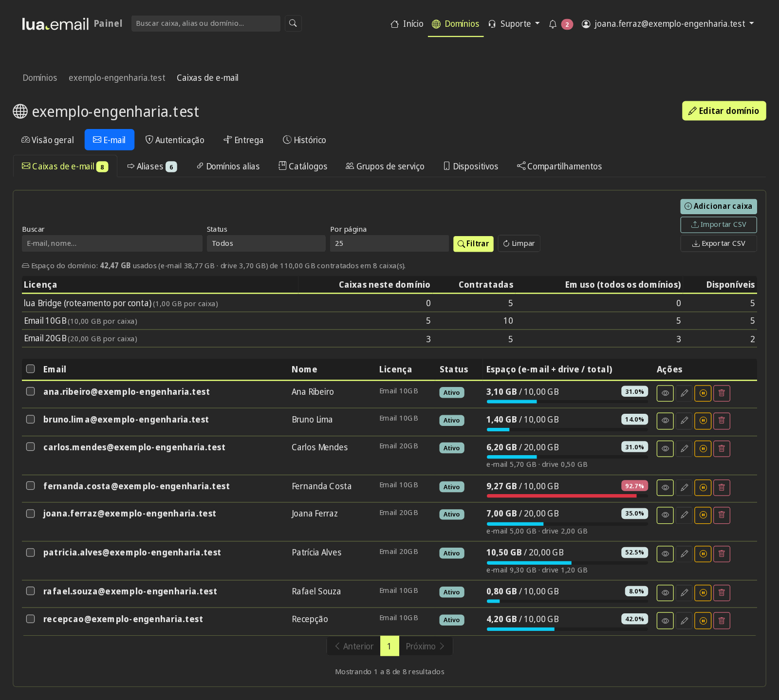Screen dimensions: 779x700
Task: Delete fernanda.costa mailbox with trash icon
Action: click(x=722, y=487)
